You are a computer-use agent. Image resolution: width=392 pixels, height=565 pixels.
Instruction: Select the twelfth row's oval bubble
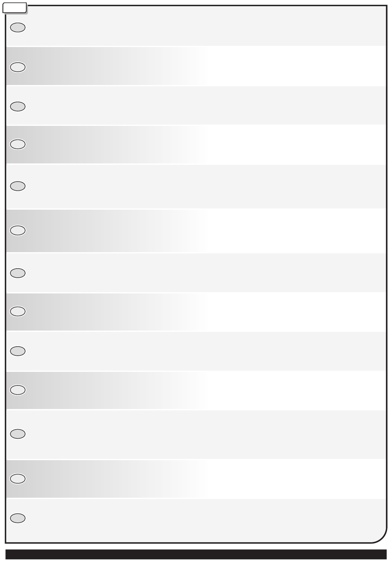pos(18,478)
